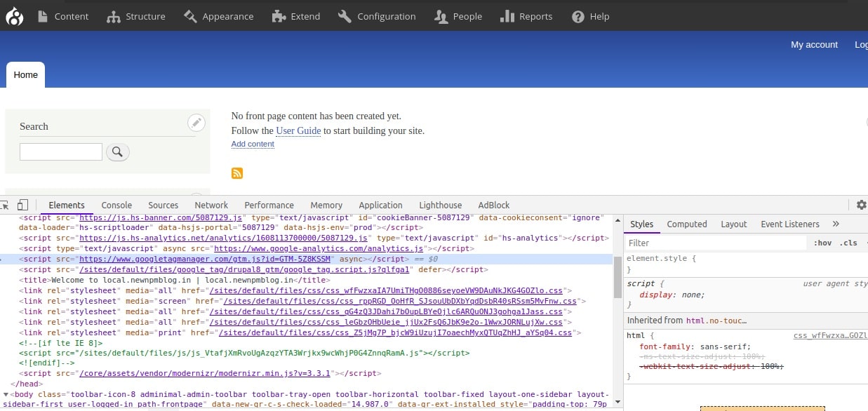Click the googletagmanager gtm.js script URL
This screenshot has width=868, height=411.
[x=205, y=259]
